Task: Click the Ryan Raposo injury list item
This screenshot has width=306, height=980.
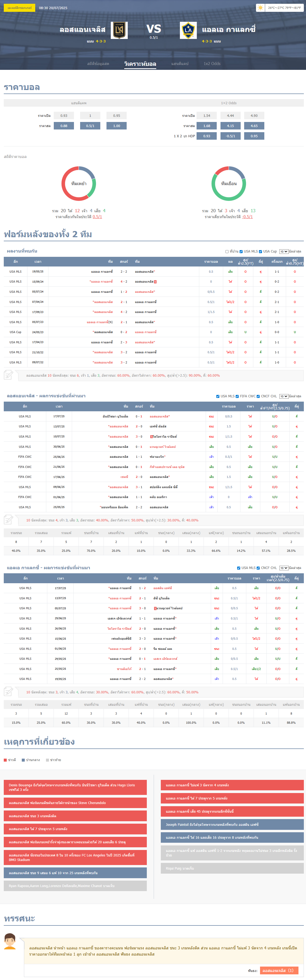Action: click(x=75, y=886)
